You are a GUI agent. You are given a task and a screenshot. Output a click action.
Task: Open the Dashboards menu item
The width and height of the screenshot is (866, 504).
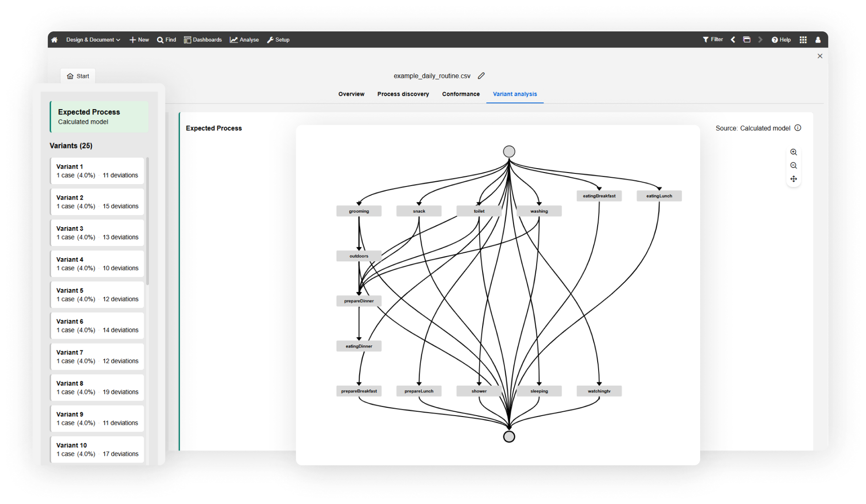click(x=203, y=40)
